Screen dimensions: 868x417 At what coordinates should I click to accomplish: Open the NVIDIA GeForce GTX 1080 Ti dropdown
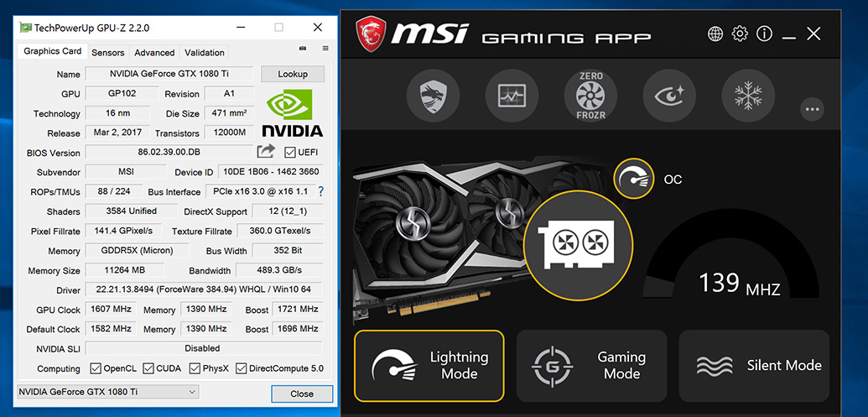point(108,392)
